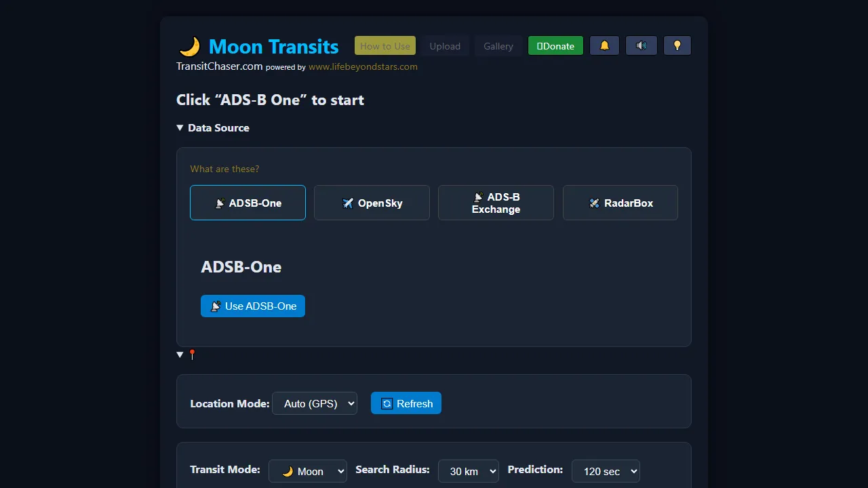The image size is (868, 488).
Task: Select OpenSky as the data source
Action: [x=372, y=203]
